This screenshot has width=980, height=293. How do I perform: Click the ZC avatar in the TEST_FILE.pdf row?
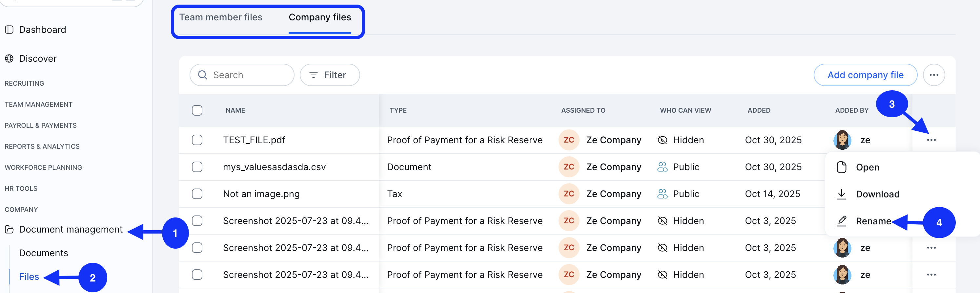(568, 140)
